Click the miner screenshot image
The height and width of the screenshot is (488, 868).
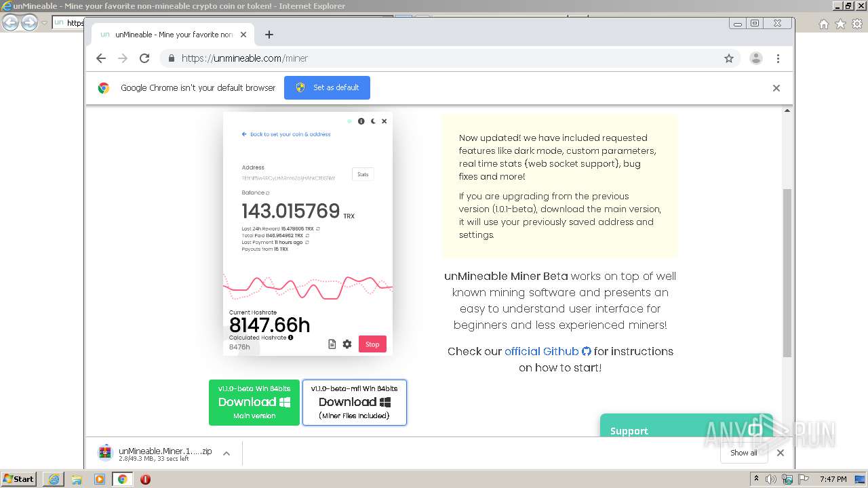308,234
